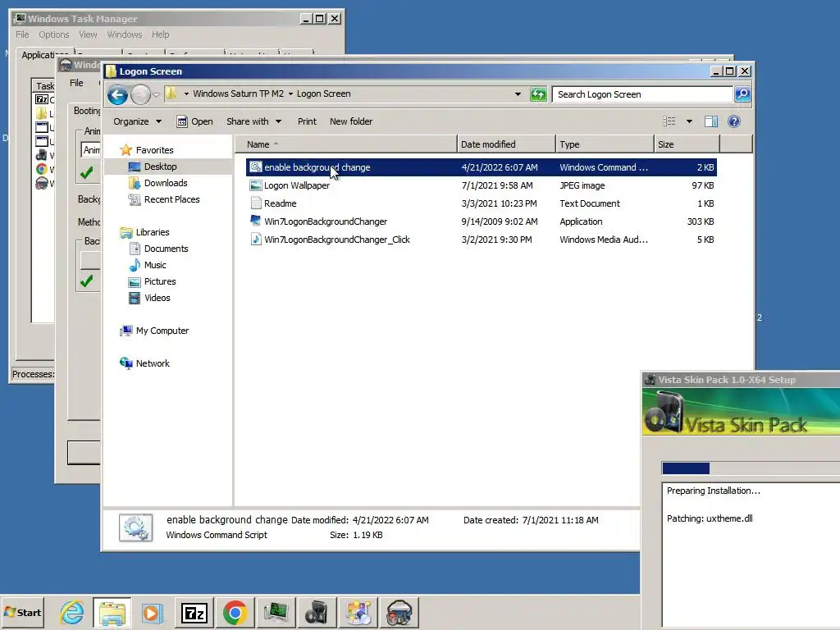Select enable background change script icon
Image resolution: width=840 pixels, height=630 pixels.
pyautogui.click(x=256, y=167)
